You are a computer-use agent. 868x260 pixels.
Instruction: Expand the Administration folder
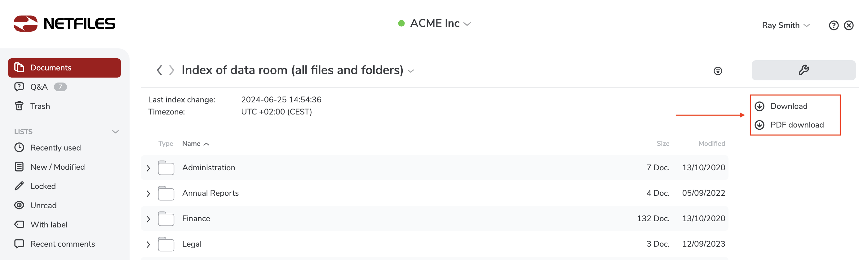click(148, 168)
